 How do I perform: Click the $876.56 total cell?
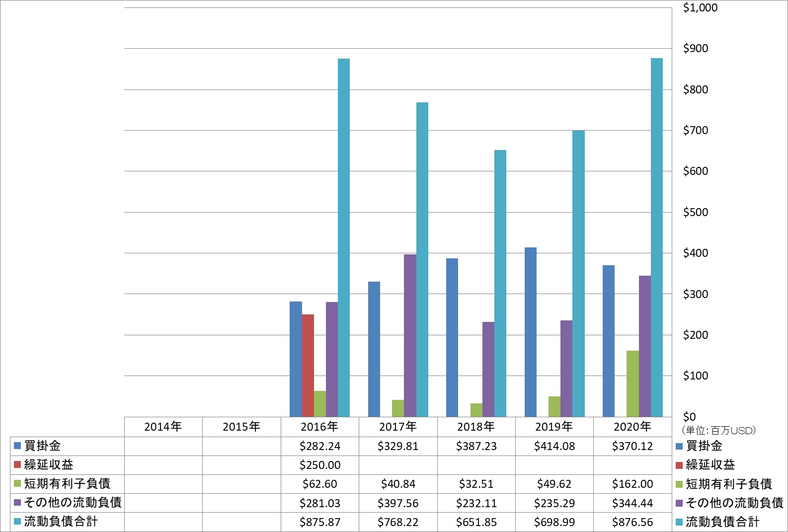click(632, 522)
